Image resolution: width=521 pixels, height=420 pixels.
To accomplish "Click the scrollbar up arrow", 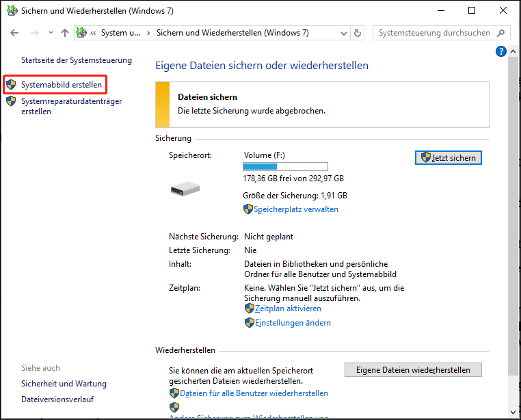I will coord(513,51).
